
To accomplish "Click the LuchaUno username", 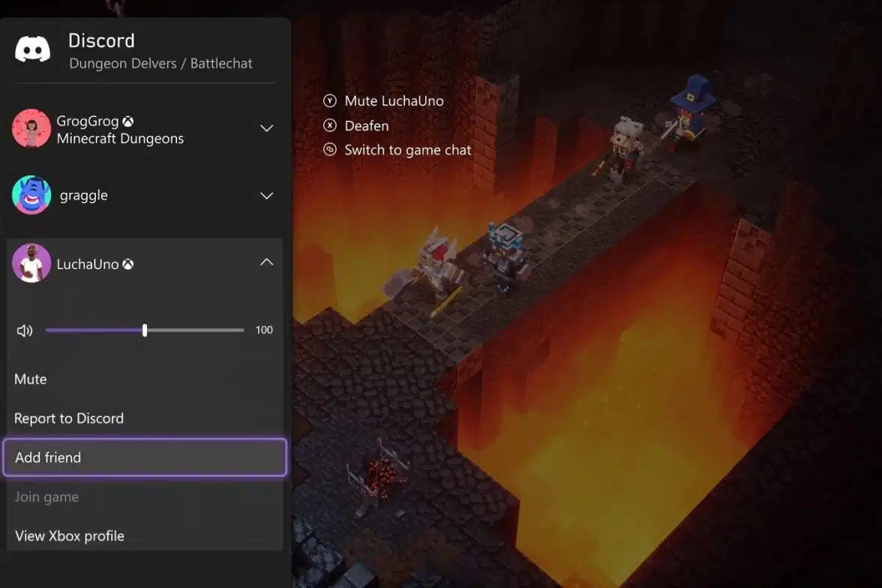I will tap(88, 265).
